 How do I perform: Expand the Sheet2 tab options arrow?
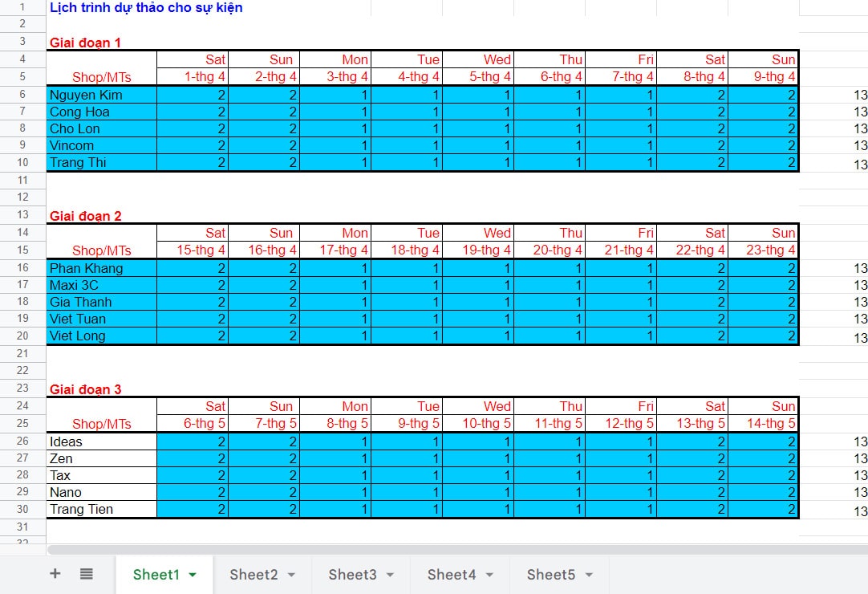[291, 575]
